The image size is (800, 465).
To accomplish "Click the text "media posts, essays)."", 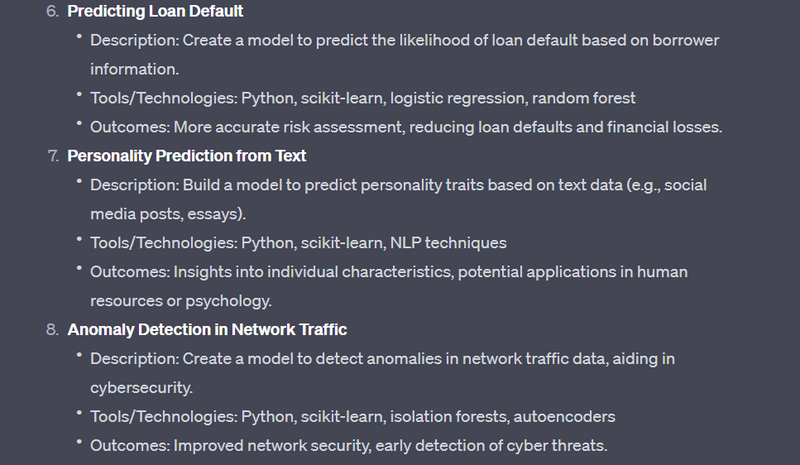I will point(168,214).
